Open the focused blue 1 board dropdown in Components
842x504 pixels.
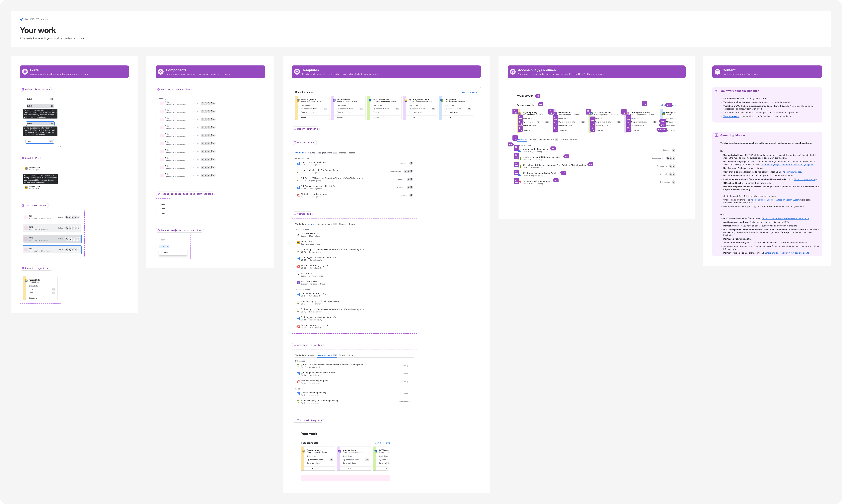(164, 247)
